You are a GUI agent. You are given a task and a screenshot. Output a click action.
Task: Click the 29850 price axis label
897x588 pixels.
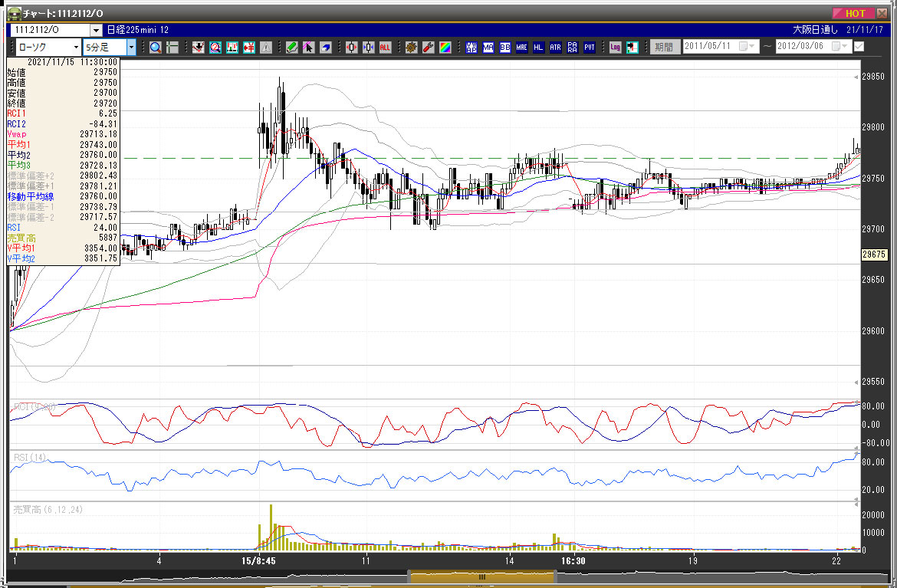tap(873, 77)
